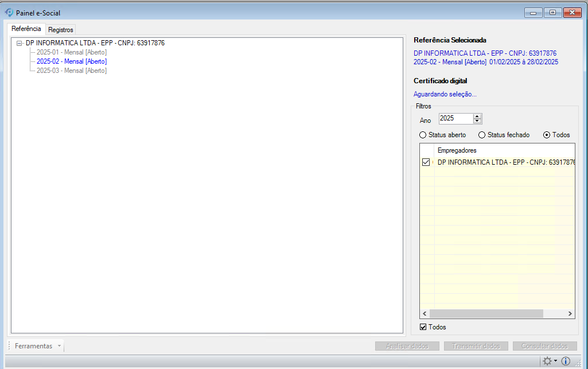The width and height of the screenshot is (588, 369).
Task: Click the Transmitir dados button
Action: click(476, 346)
